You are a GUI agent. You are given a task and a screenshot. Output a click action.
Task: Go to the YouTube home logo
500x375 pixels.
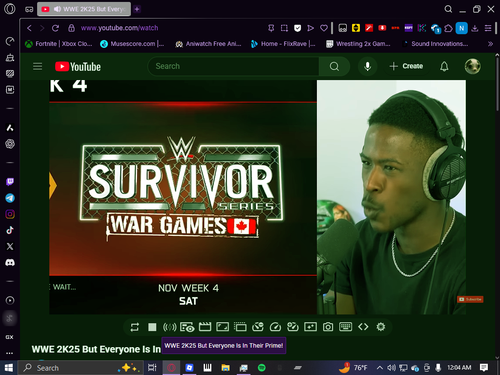pos(78,67)
